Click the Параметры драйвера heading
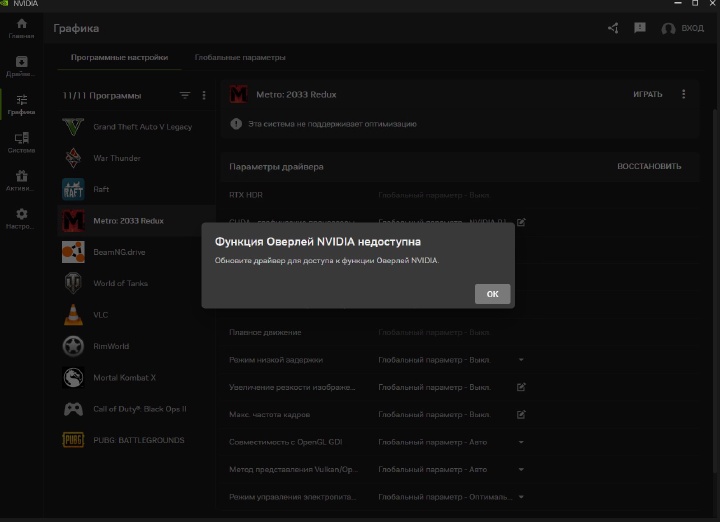Screen dimensions: 720x522 click(276, 167)
